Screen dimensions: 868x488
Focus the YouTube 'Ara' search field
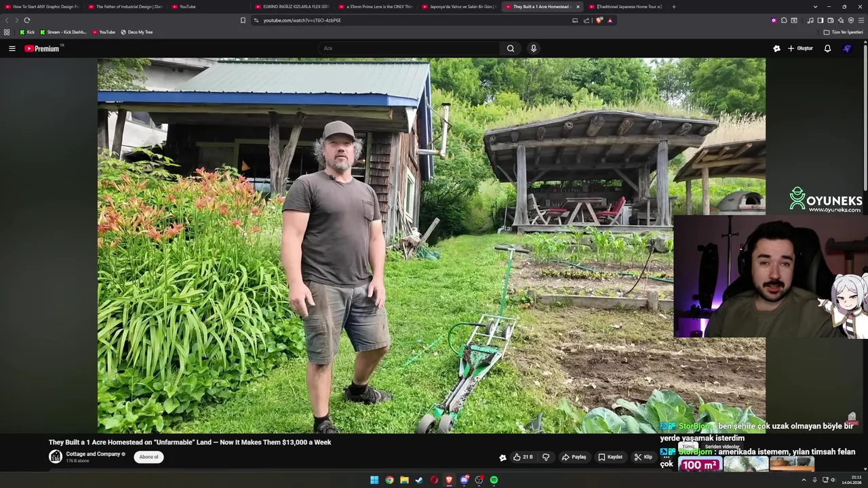tap(409, 48)
